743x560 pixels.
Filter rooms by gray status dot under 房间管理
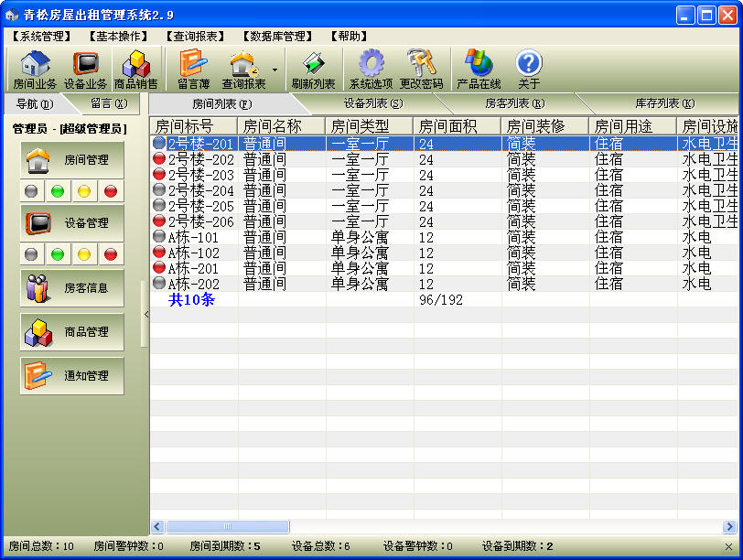tap(31, 191)
